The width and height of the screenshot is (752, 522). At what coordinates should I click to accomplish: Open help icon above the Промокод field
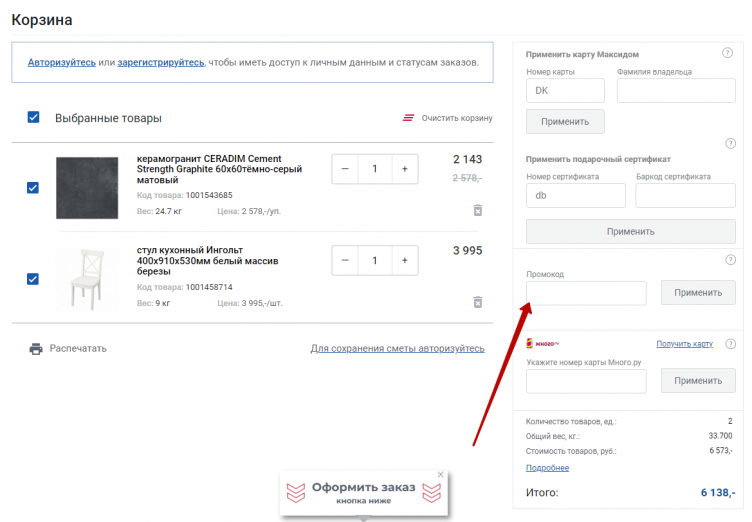(x=730, y=260)
